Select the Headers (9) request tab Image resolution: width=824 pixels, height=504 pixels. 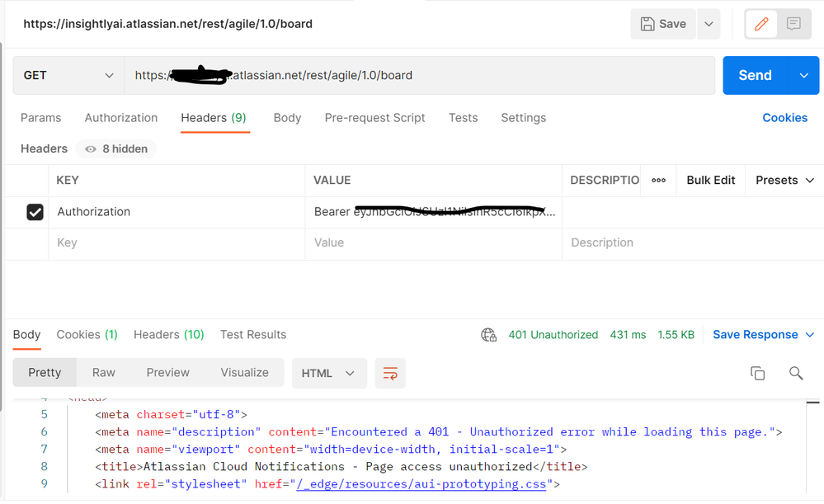tap(214, 118)
